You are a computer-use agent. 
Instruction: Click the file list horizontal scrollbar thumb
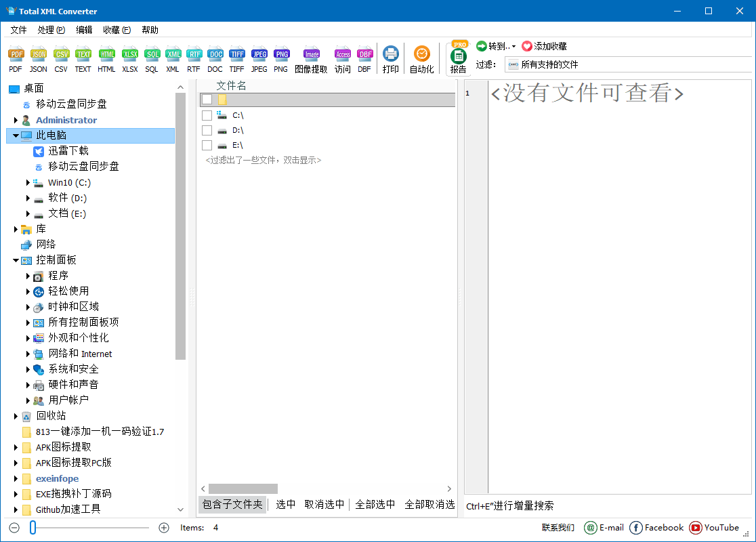click(x=243, y=488)
